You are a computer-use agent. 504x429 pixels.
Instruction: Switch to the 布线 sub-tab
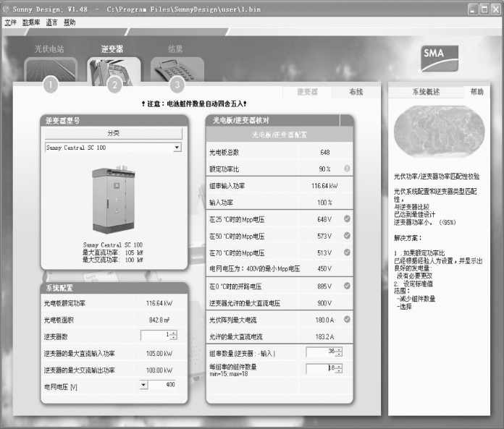pos(356,92)
